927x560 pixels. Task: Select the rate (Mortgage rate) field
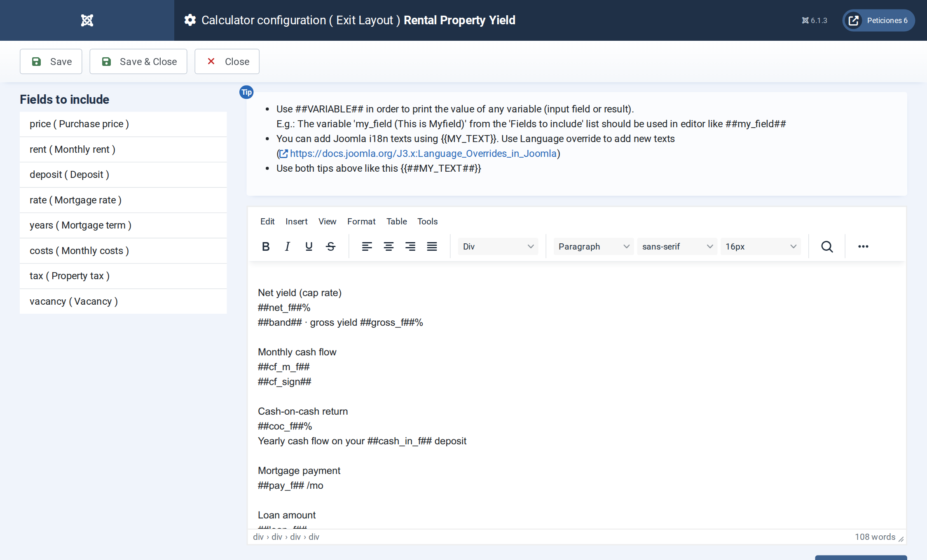click(123, 200)
